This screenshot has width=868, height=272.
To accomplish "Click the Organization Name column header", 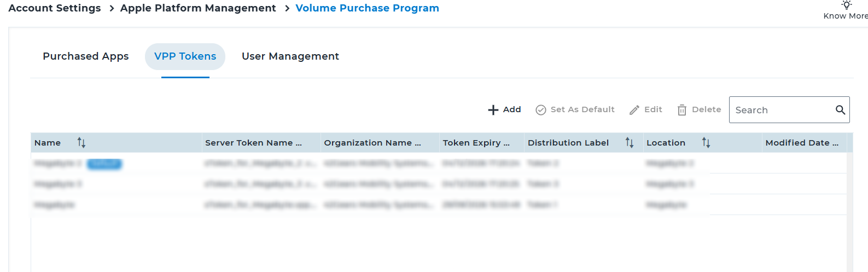I will point(372,143).
